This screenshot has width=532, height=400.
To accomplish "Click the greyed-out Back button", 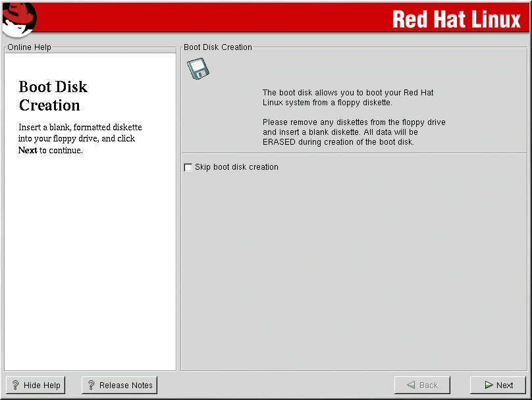I will click(x=421, y=385).
